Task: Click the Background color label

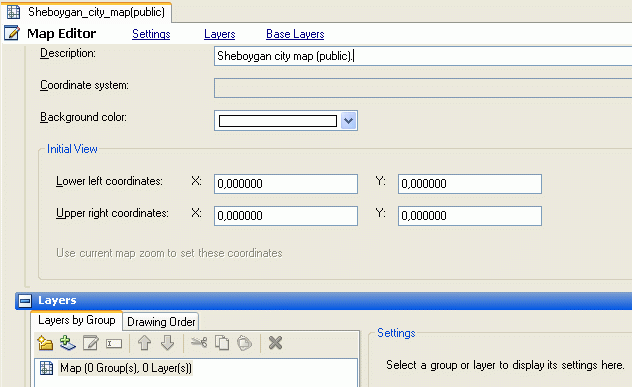Action: (83, 117)
